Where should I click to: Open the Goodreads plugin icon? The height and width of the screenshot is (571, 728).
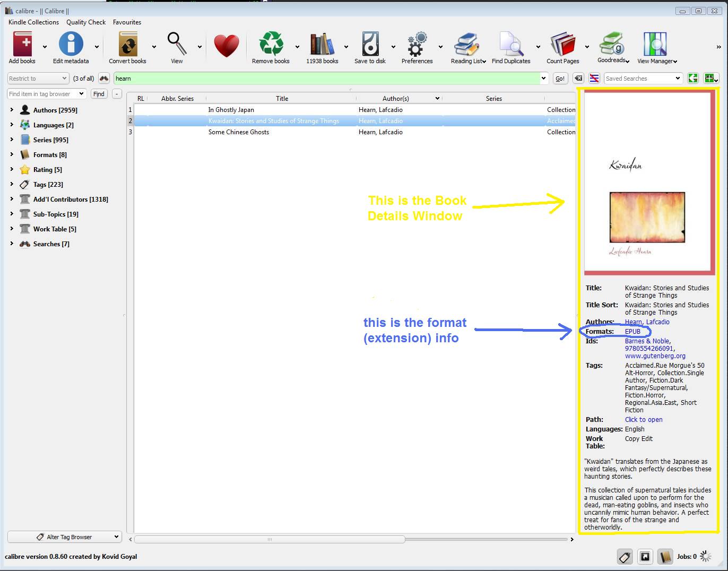612,44
